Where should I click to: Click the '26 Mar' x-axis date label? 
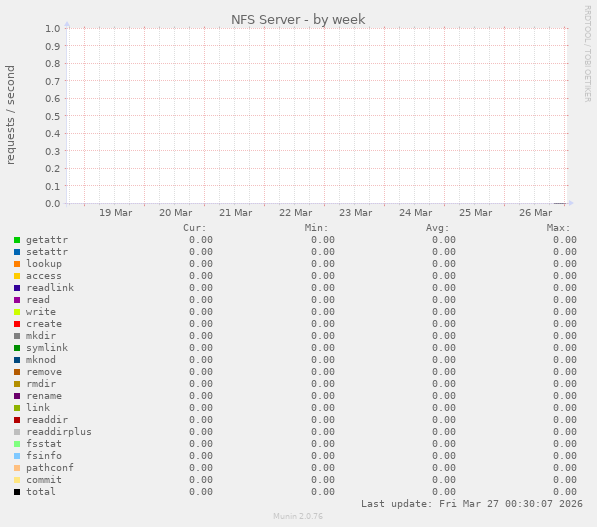point(535,212)
